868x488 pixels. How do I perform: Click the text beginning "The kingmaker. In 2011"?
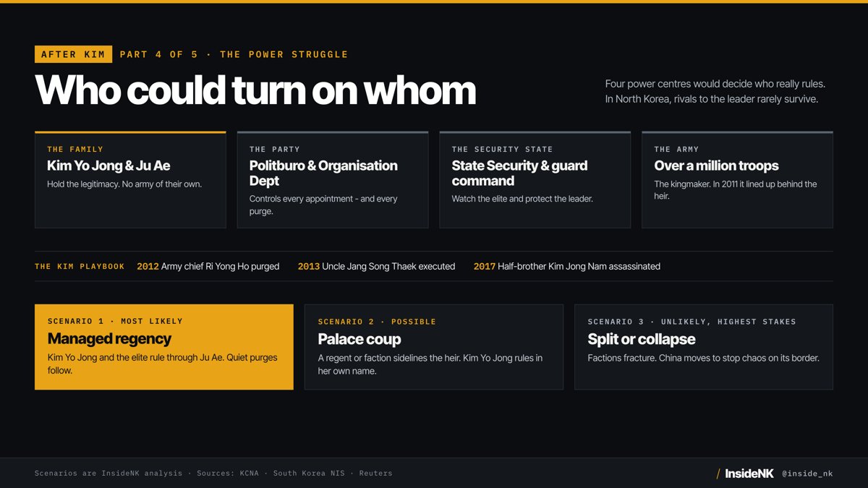coord(736,190)
